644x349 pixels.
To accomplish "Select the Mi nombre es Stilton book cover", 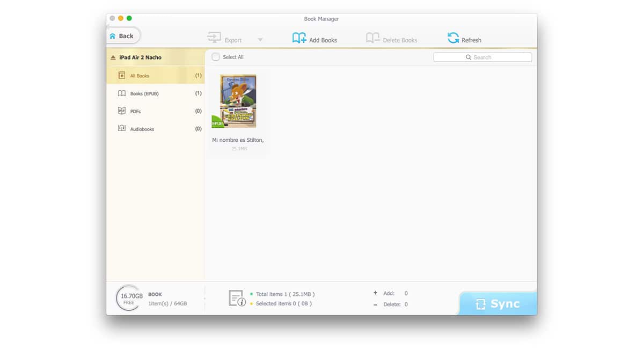I will (238, 101).
